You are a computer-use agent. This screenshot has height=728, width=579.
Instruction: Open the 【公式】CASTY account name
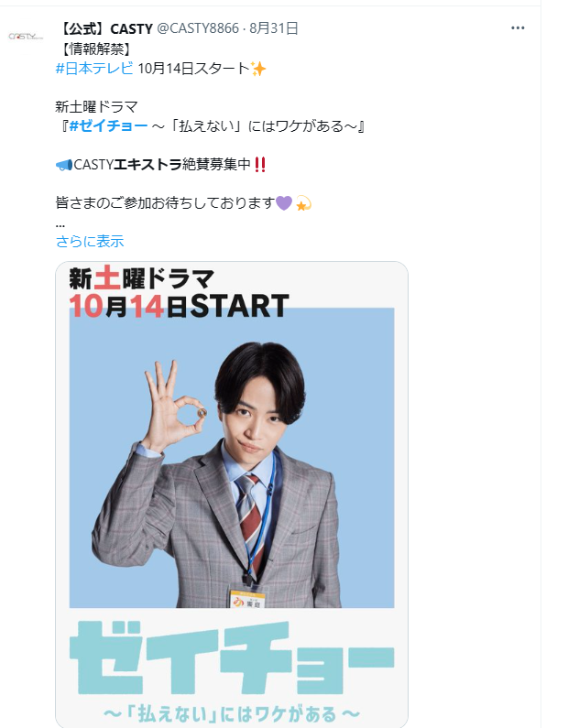point(105,28)
